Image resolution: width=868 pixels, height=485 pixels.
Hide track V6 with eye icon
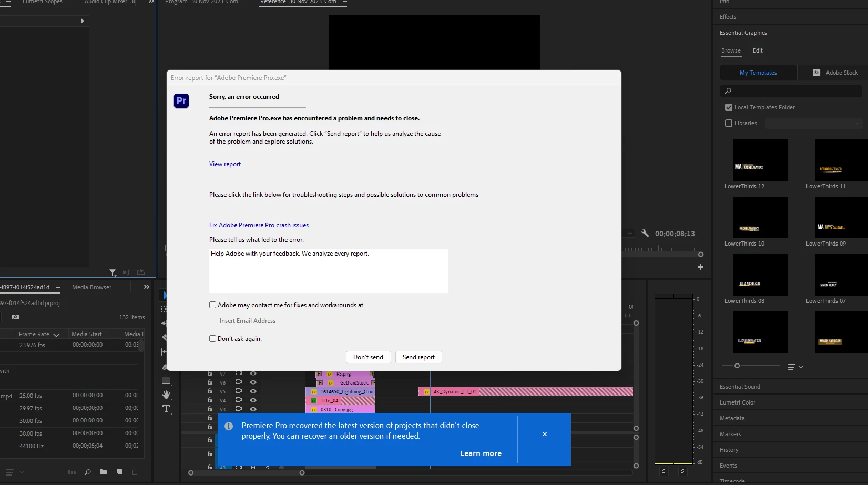pos(253,382)
